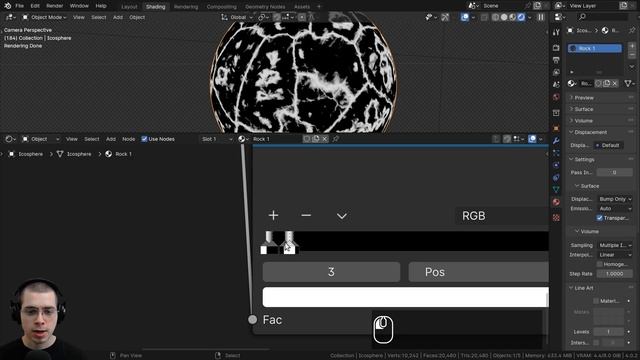The height and width of the screenshot is (360, 640).
Task: Enable the Homogeneous volume checkbox
Action: (599, 264)
